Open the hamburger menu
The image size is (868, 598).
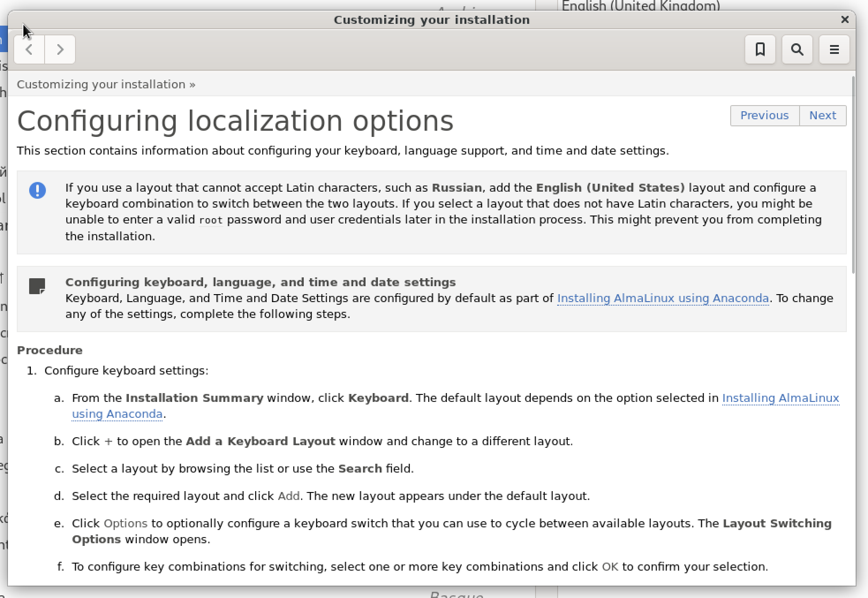(x=834, y=49)
